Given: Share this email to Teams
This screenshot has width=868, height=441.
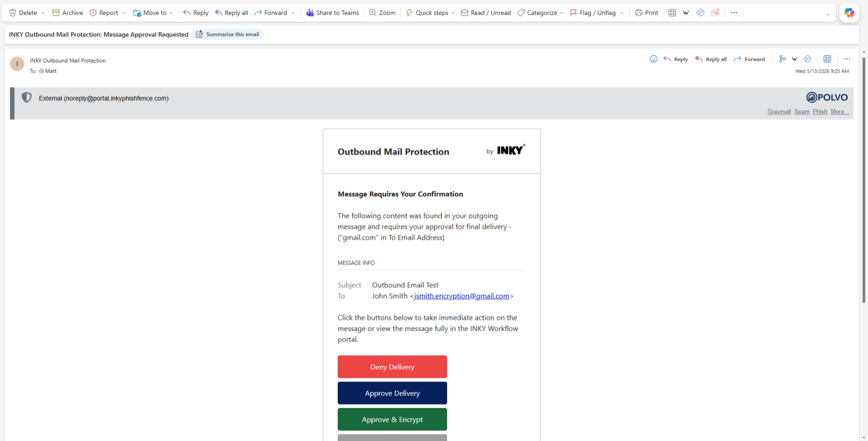Looking at the screenshot, I should [x=332, y=13].
